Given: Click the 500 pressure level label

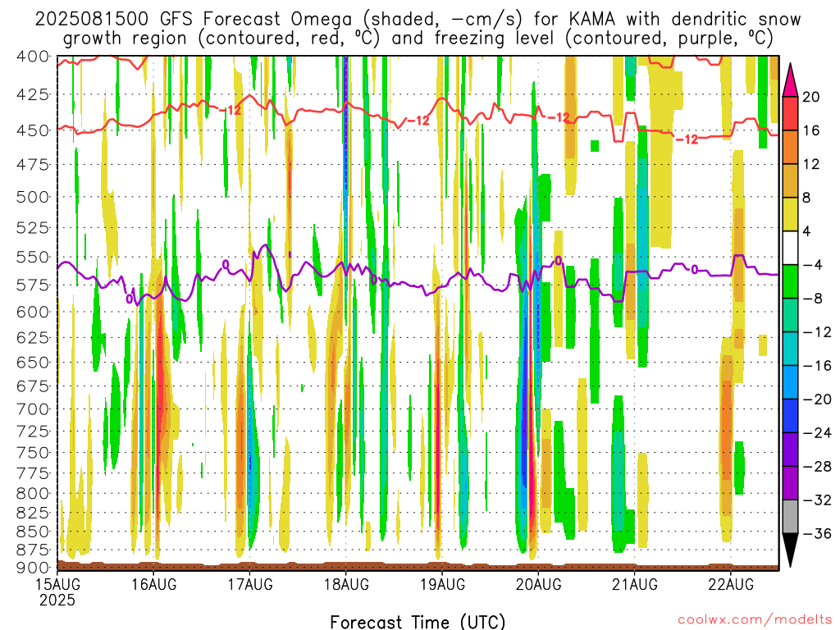Looking at the screenshot, I should coord(33,197).
